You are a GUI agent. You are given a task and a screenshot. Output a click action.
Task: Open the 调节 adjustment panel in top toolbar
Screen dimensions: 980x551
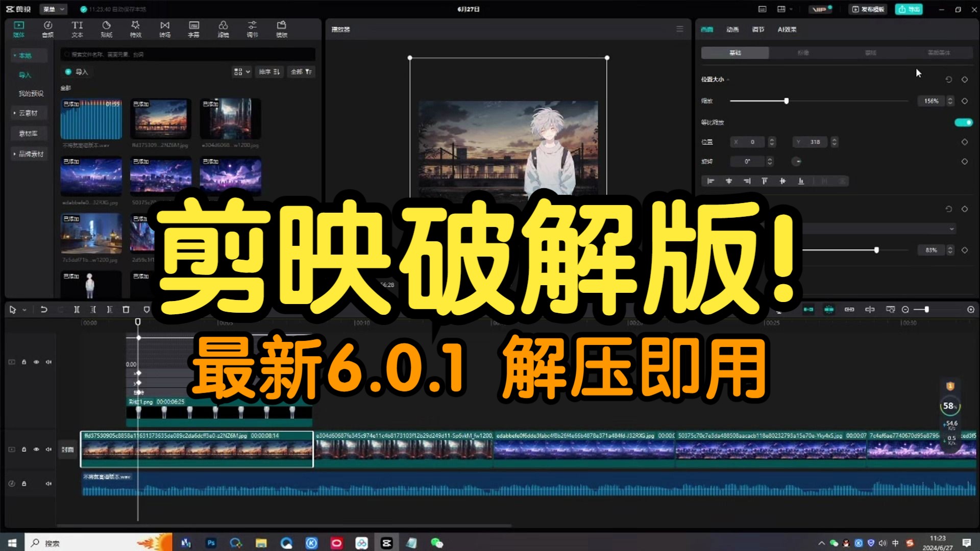252,29
